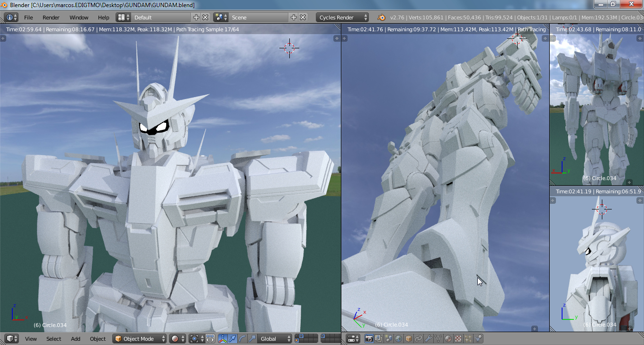Open the Window menu
Image resolution: width=644 pixels, height=345 pixels.
pyautogui.click(x=79, y=18)
